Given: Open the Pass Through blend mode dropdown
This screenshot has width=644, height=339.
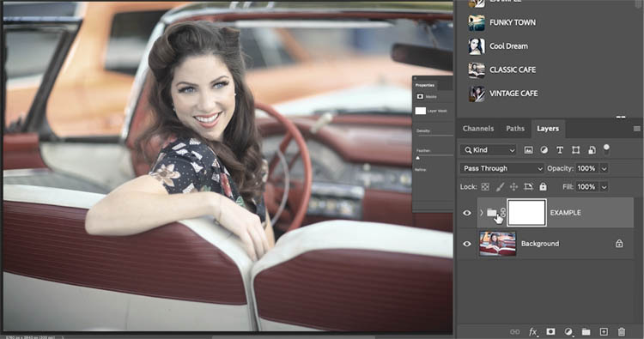Looking at the screenshot, I should 502,168.
